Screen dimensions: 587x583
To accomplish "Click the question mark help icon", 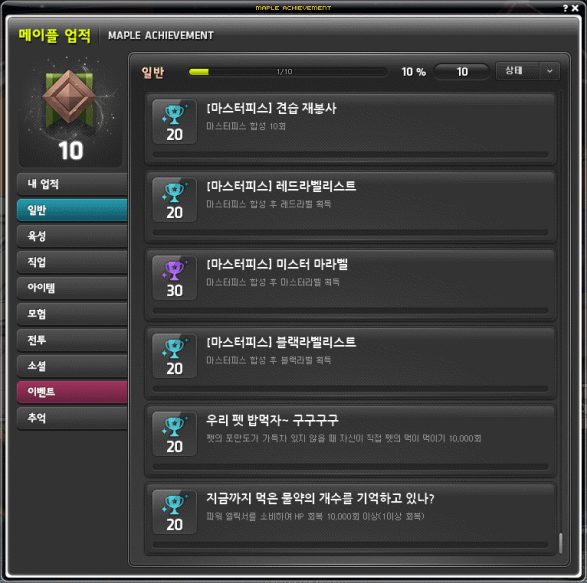I will 565,8.
